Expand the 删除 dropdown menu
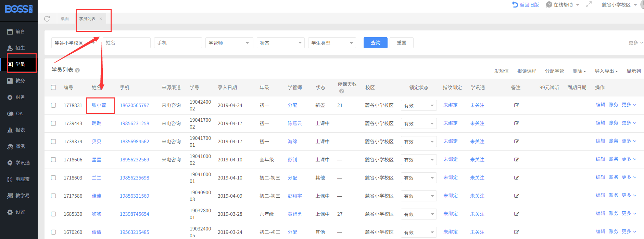The width and height of the screenshot is (644, 239). (x=579, y=71)
